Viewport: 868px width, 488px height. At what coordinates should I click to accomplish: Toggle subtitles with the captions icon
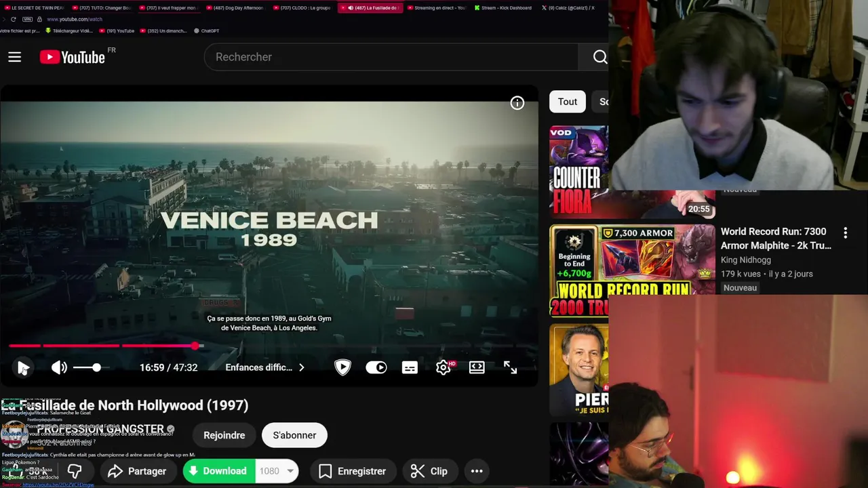tap(410, 367)
